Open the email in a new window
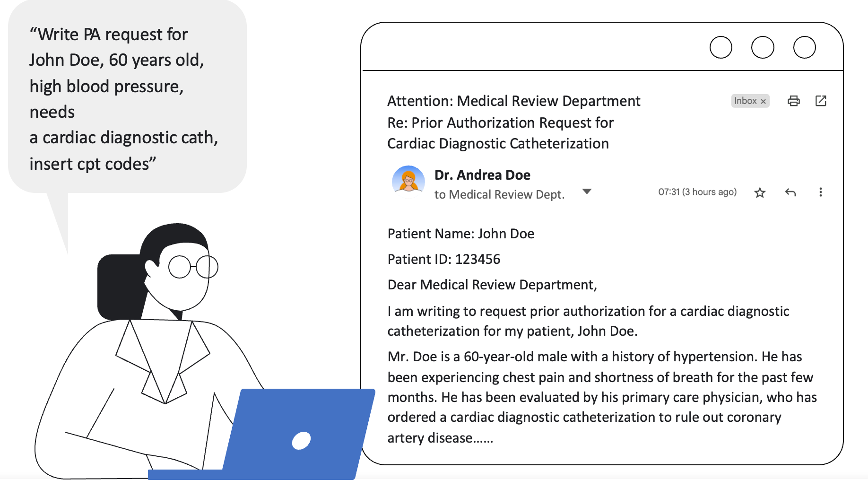The image size is (868, 488). point(821,101)
